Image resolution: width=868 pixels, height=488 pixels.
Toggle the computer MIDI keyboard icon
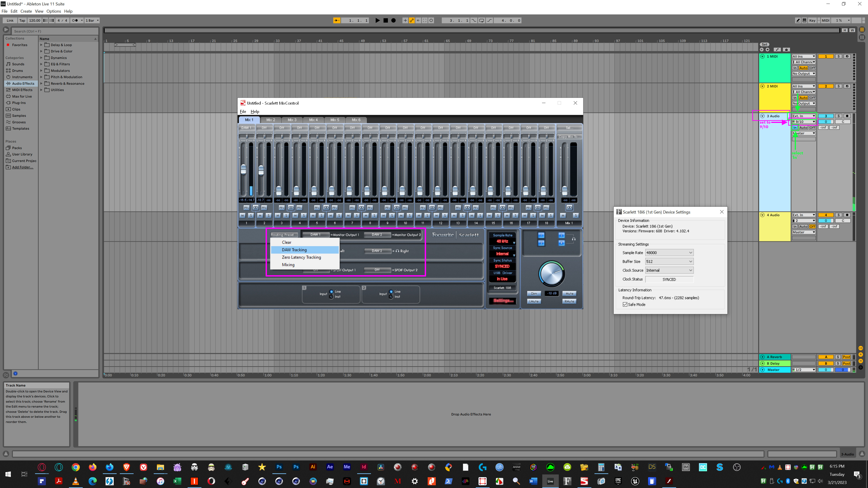click(804, 21)
